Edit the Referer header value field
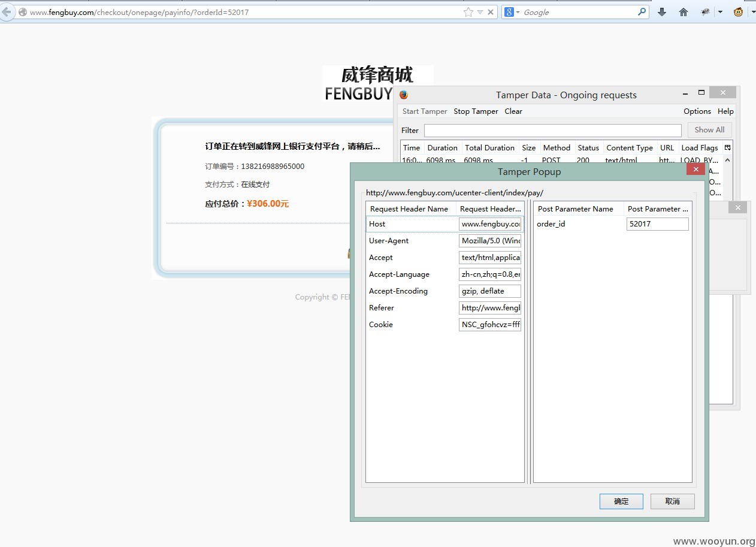This screenshot has width=756, height=547. pyautogui.click(x=490, y=308)
